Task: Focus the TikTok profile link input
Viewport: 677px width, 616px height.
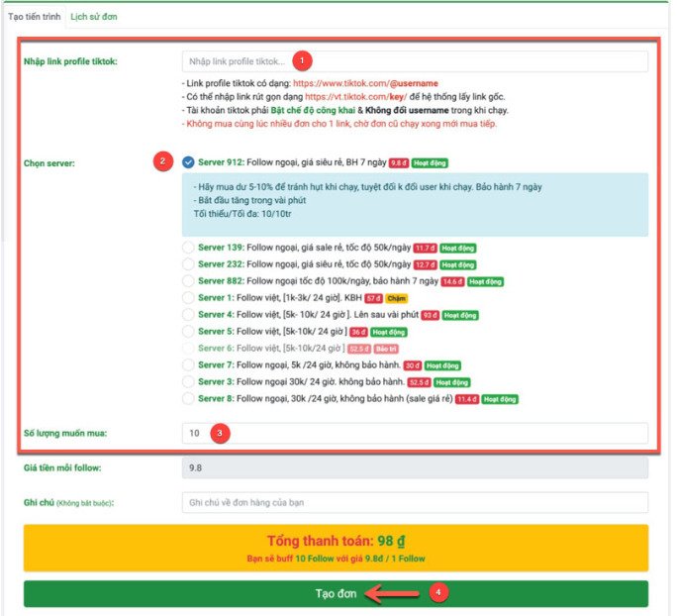Action: [415, 61]
